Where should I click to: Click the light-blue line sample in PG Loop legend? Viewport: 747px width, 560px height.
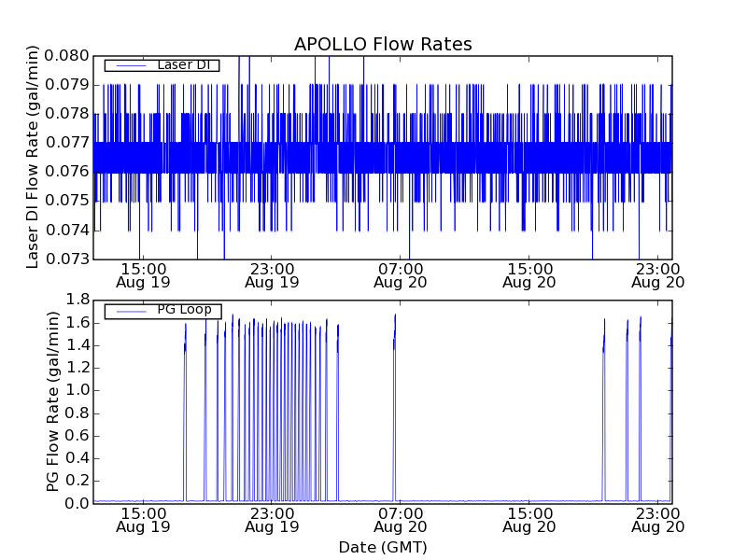(131, 312)
